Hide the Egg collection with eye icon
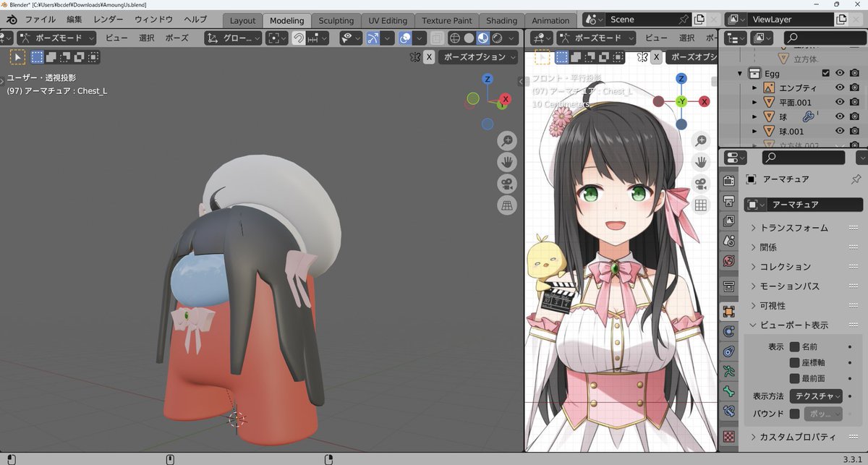Screen dimensions: 868x465 [x=840, y=73]
